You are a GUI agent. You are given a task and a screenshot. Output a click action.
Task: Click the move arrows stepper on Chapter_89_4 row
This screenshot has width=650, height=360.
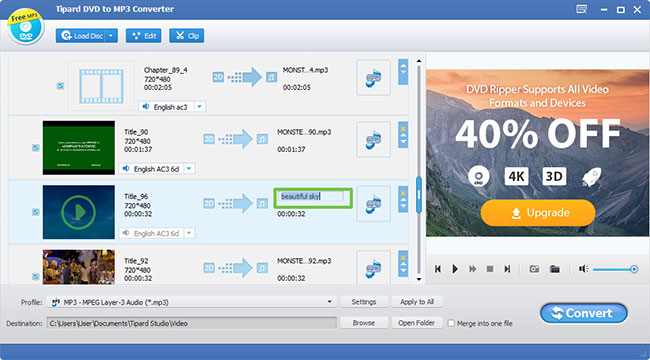click(x=403, y=72)
